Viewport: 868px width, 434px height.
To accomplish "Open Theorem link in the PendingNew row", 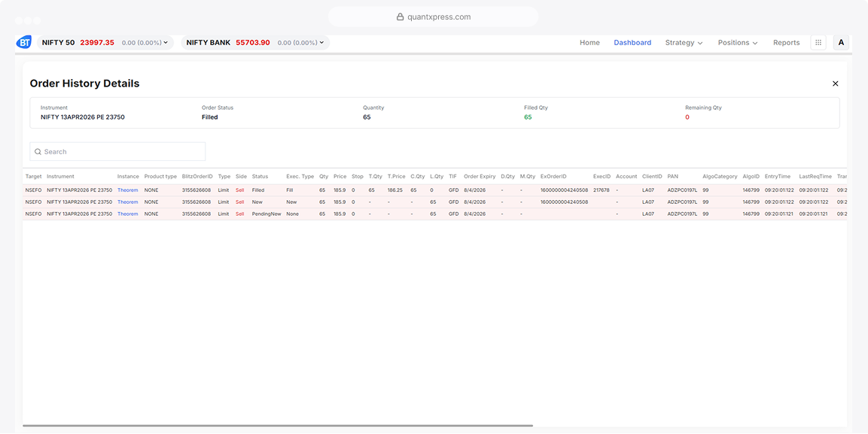I will [x=127, y=214].
